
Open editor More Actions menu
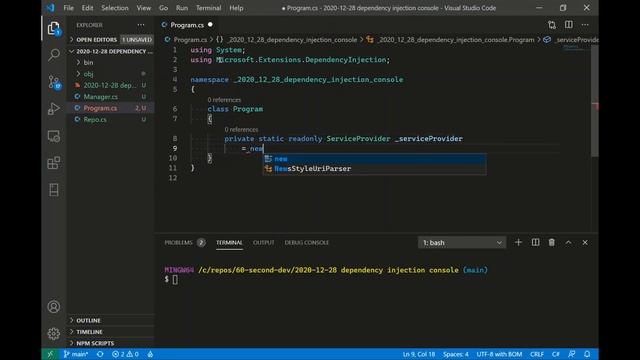pos(585,25)
